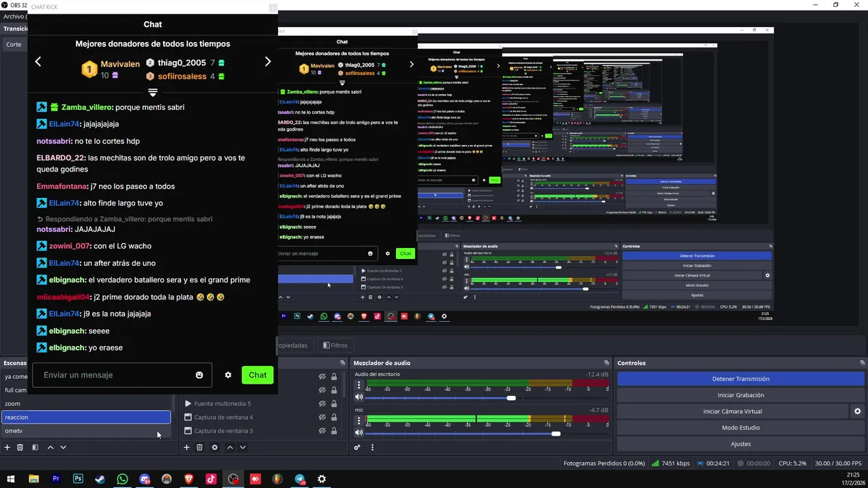This screenshot has width=868, height=488.
Task: Open chat settings gear icon
Action: click(229, 375)
